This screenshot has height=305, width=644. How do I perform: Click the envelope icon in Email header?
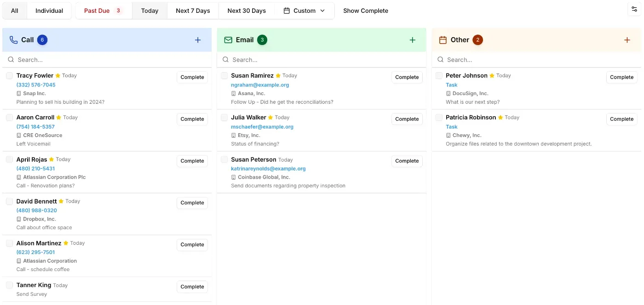[228, 40]
